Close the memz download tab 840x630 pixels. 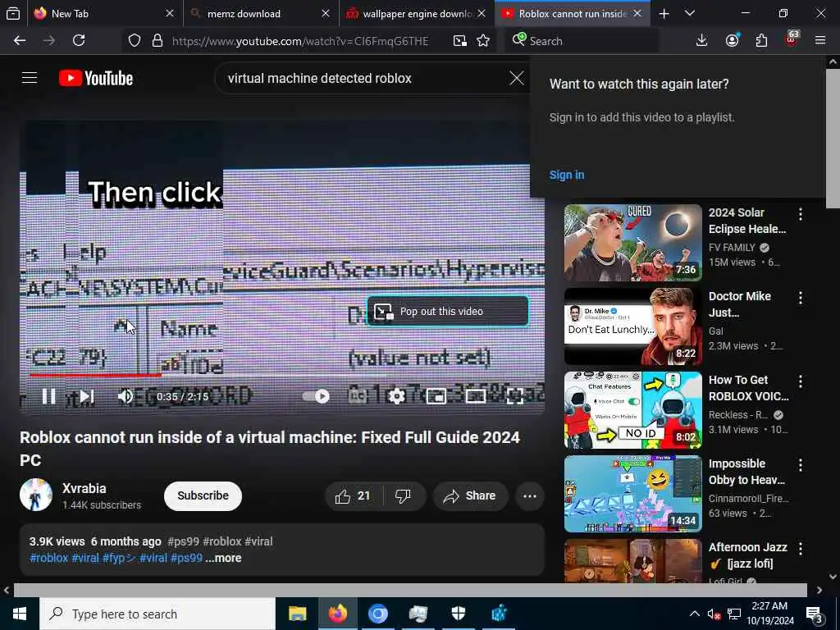point(325,14)
